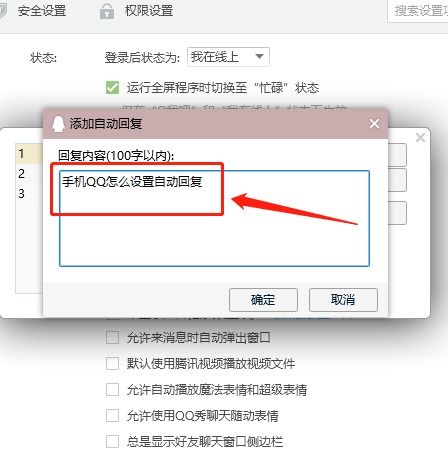The width and height of the screenshot is (448, 450).
Task: Click the 搜索设置项 search field
Action: coord(418,11)
